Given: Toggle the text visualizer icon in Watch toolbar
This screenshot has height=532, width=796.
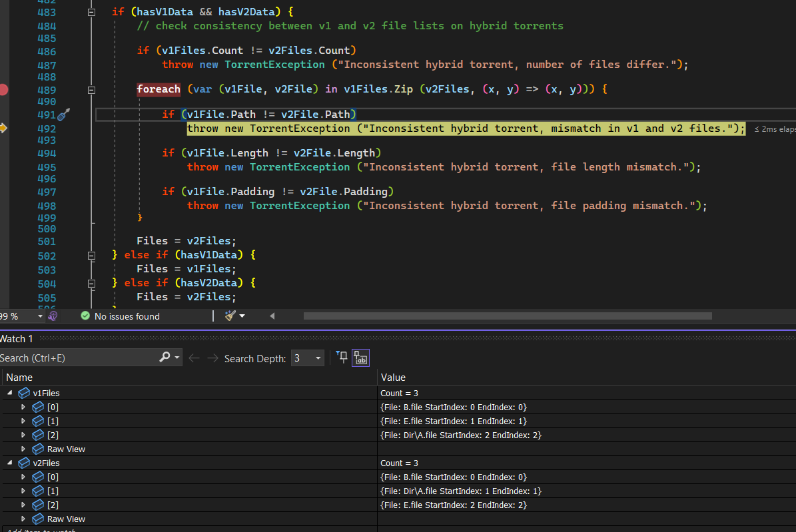Looking at the screenshot, I should click(x=360, y=358).
